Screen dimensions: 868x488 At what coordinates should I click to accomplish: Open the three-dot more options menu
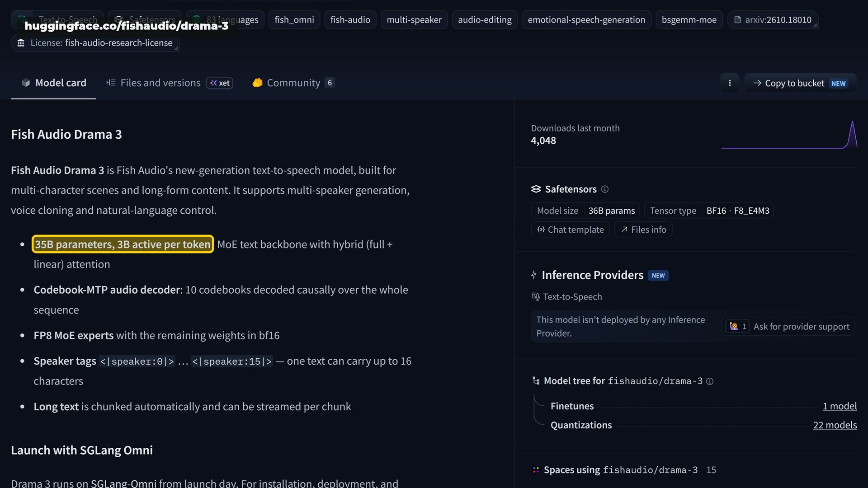730,83
